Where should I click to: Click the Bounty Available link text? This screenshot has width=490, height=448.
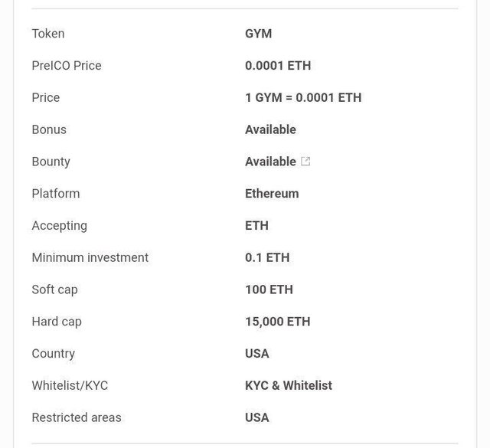pyautogui.click(x=270, y=162)
